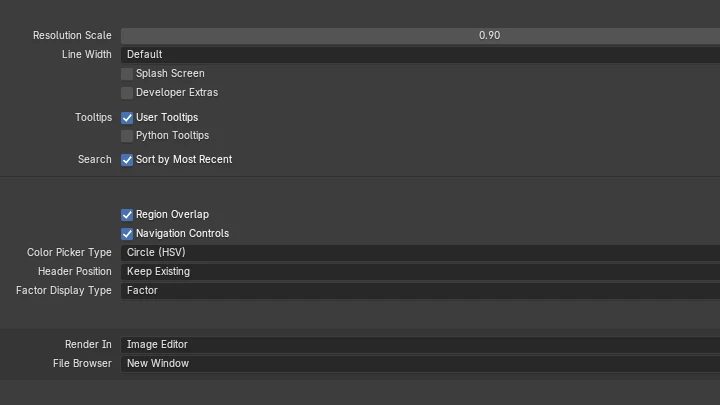Enable the Python Tooltips checkbox

(x=127, y=136)
